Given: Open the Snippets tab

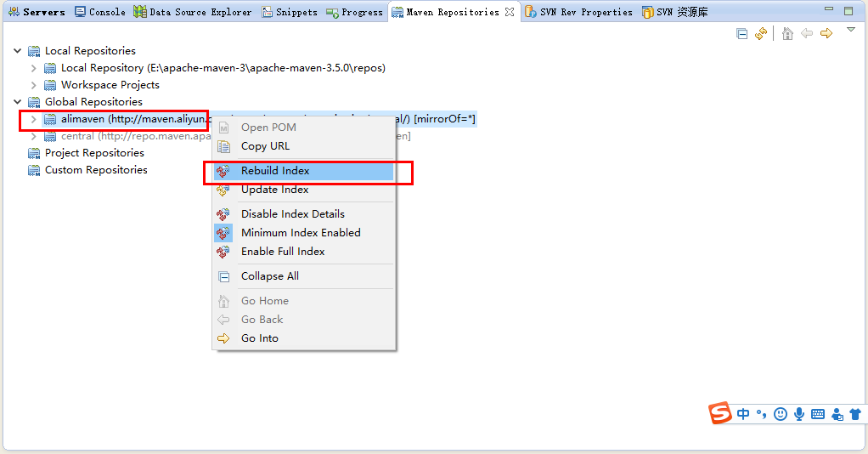Looking at the screenshot, I should click(x=290, y=12).
